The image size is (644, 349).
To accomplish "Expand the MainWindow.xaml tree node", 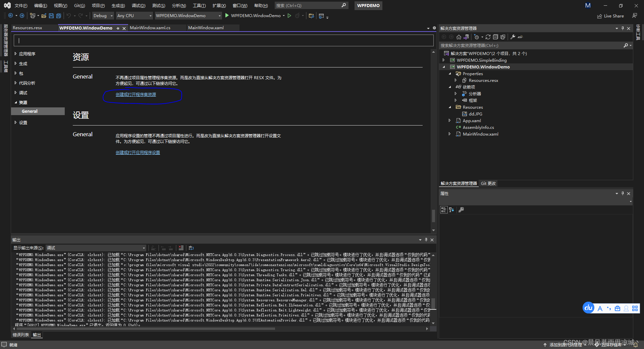I will coord(449,134).
